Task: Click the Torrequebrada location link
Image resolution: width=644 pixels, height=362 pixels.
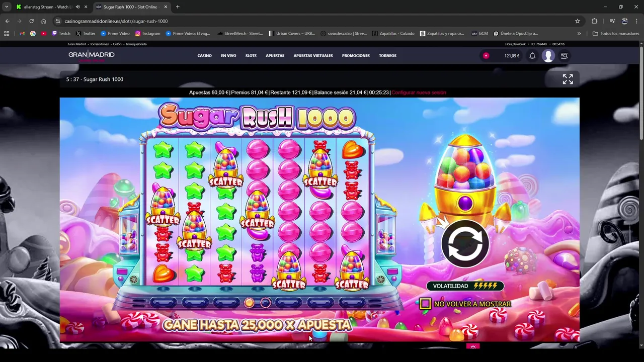Action: point(136,44)
